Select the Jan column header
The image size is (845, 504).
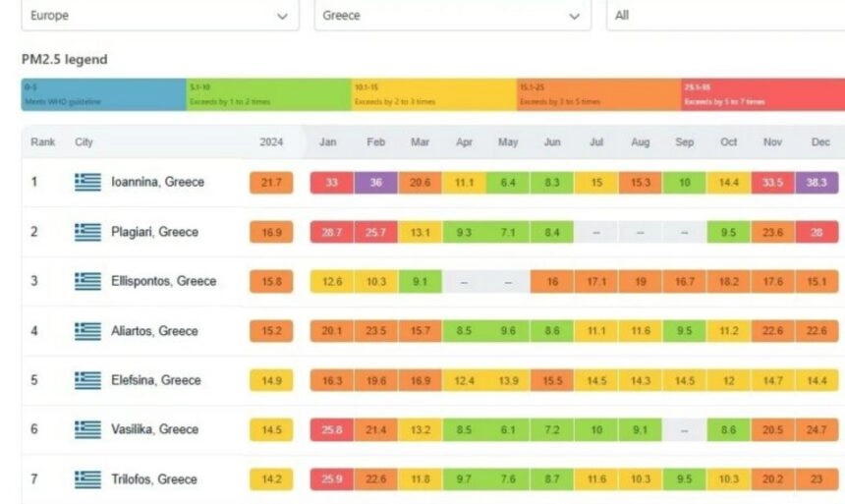(x=327, y=142)
